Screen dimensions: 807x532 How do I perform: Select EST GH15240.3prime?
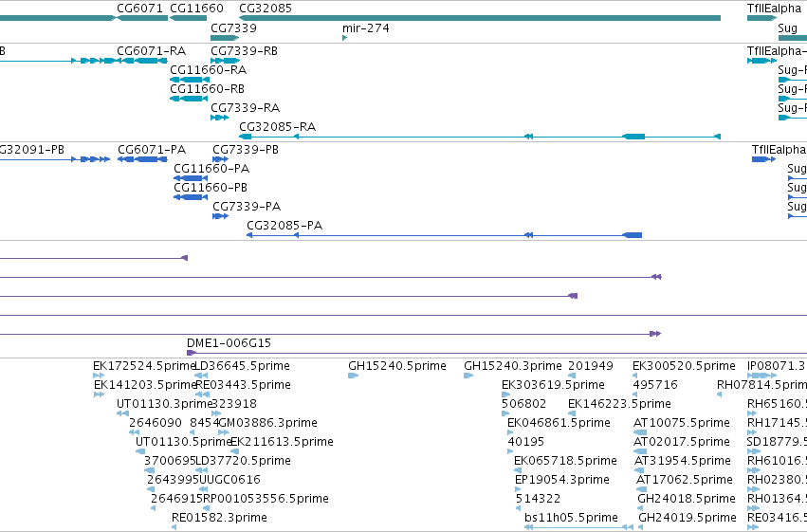[513, 366]
